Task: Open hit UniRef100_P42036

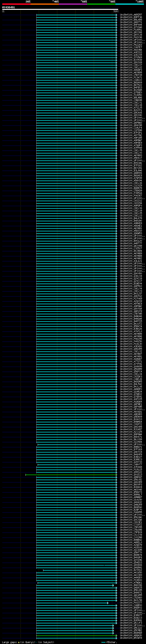Action: click(x=131, y=37)
